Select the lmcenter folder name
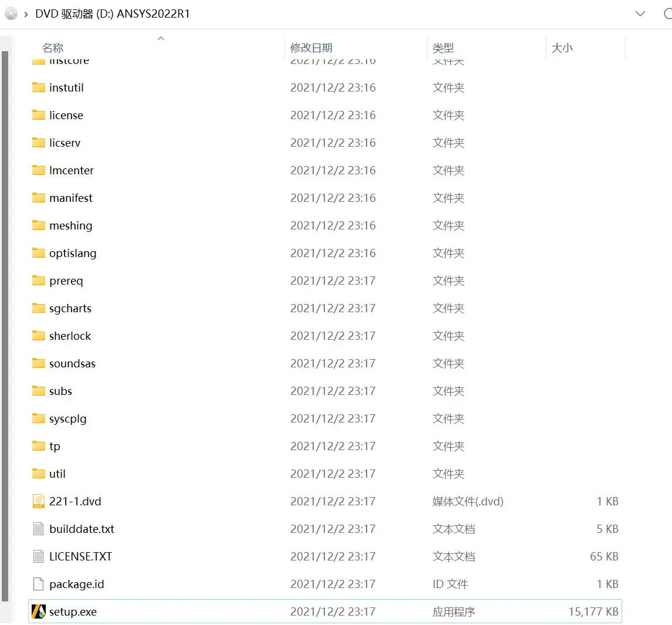 tap(71, 170)
